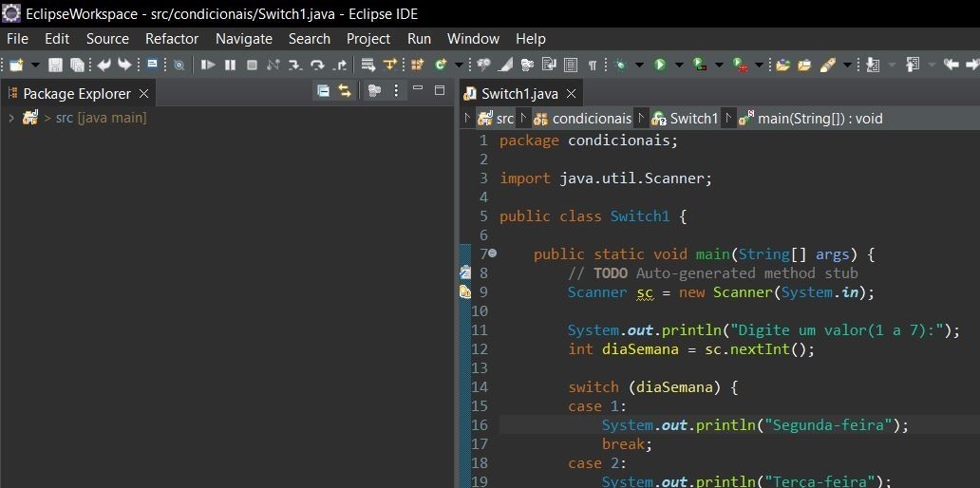
Task: Click the Redo arrow icon
Action: [x=125, y=65]
